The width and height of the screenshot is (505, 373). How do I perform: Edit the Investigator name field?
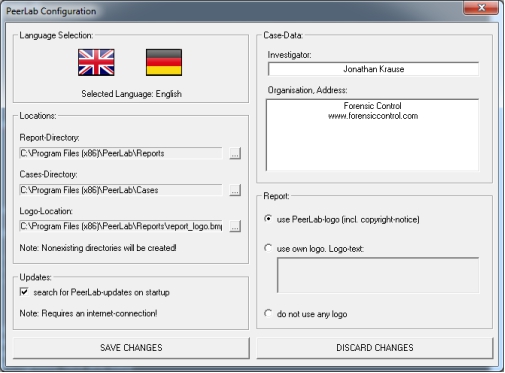pyautogui.click(x=373, y=69)
